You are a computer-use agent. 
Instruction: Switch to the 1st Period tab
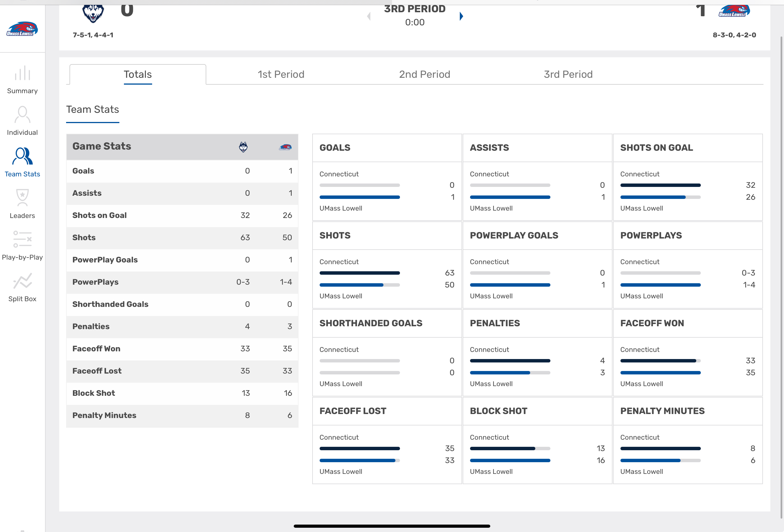coord(281,74)
